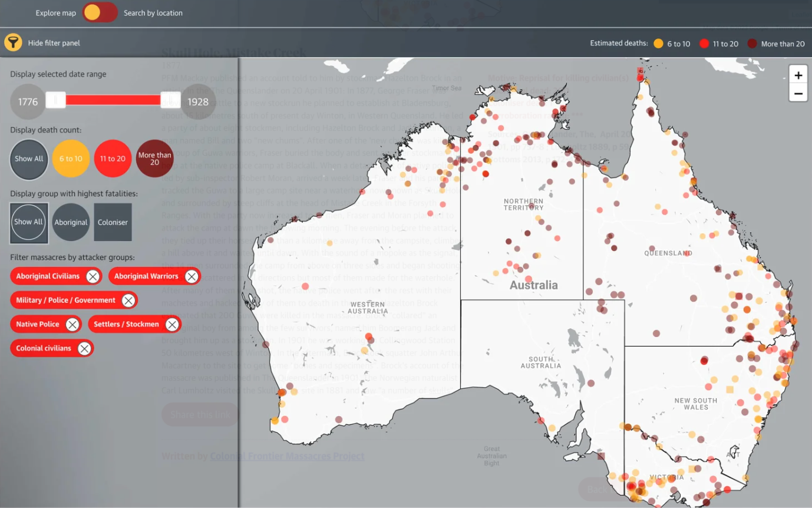
Task: Select the 6 to 10 death count filter
Action: [x=70, y=159]
